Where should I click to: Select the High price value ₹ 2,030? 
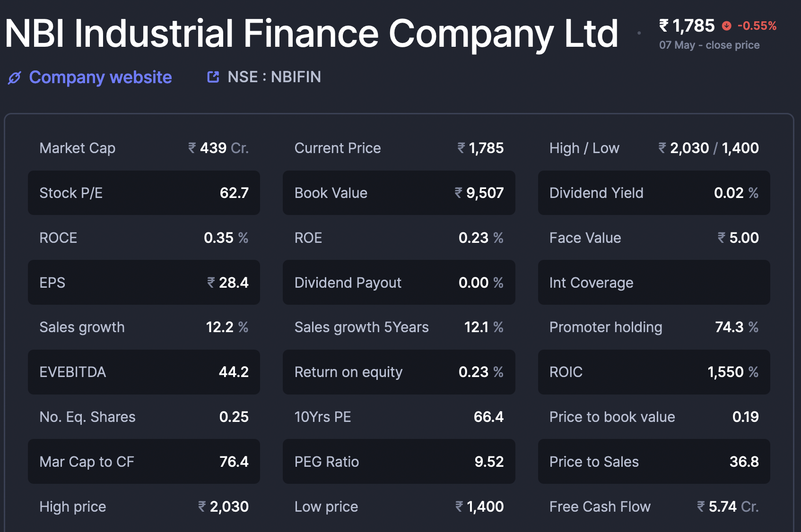point(223,506)
